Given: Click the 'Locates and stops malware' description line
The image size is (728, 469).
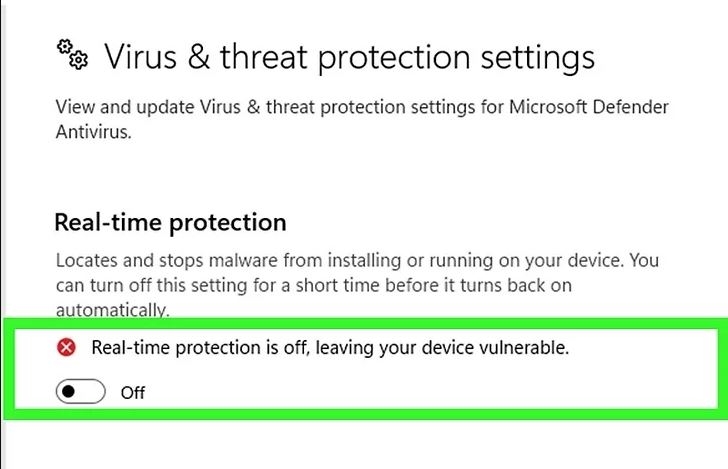Looking at the screenshot, I should coord(357,261).
